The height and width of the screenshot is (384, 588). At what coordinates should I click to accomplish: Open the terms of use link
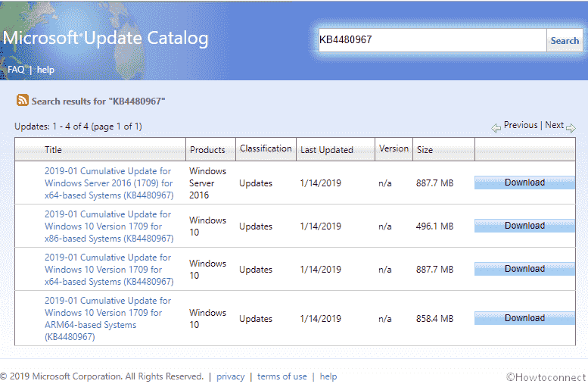click(x=282, y=376)
